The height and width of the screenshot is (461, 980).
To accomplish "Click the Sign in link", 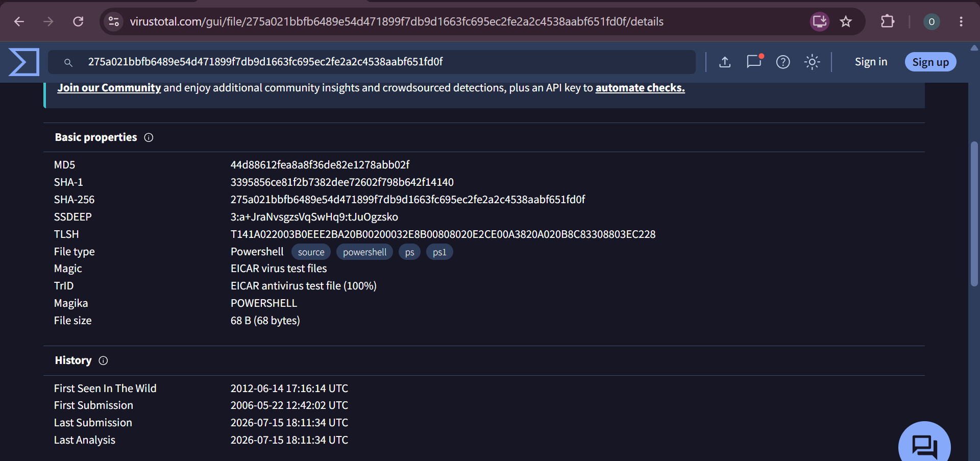I will (x=871, y=62).
